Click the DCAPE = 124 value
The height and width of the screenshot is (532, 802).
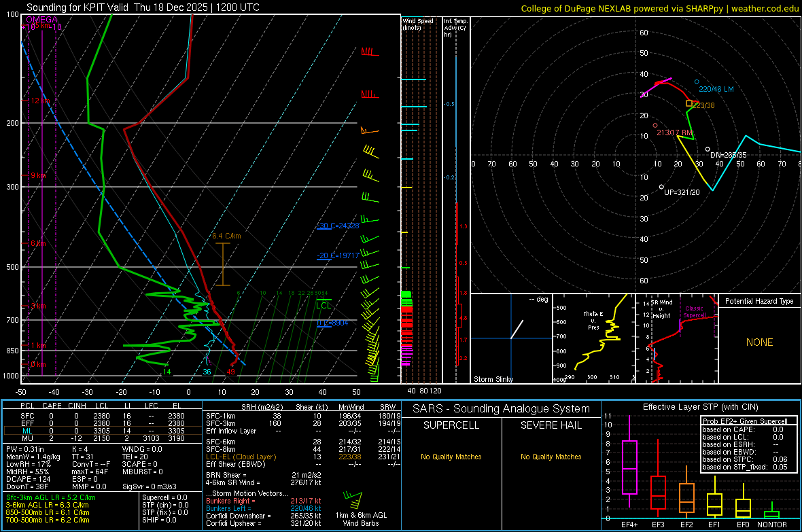tap(28, 479)
